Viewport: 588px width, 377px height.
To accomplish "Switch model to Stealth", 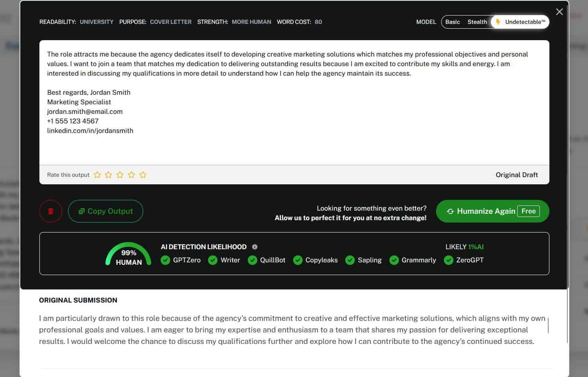I will coord(477,22).
